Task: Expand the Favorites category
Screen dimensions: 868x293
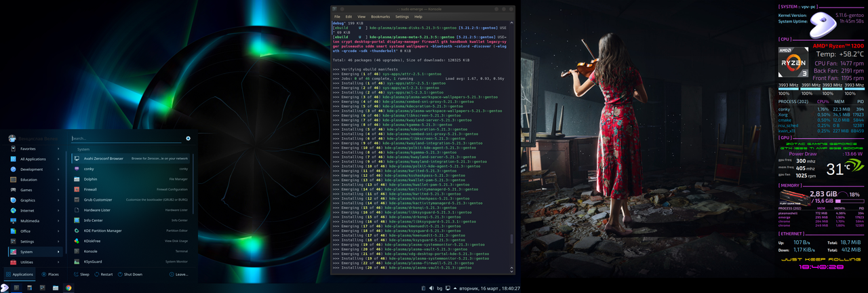Action: click(34, 149)
